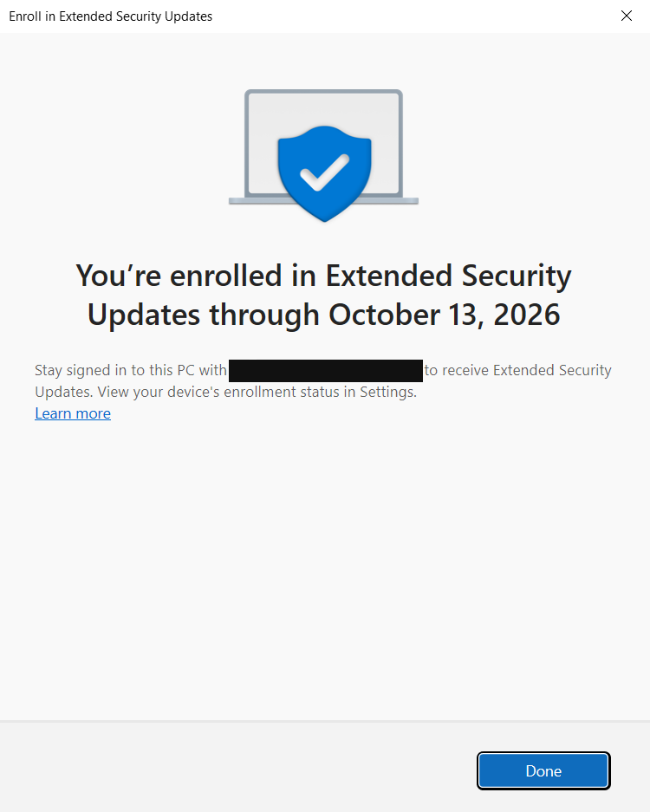Click the heading line 'You're enrolled in Extended Security'
Screen dimensions: 650x812
(x=323, y=276)
